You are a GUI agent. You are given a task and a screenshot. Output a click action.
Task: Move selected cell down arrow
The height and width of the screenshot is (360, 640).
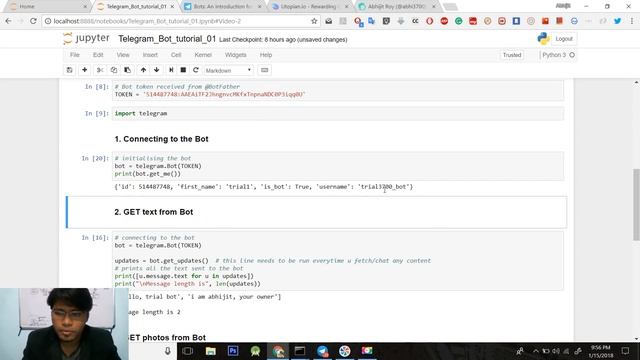(x=157, y=70)
